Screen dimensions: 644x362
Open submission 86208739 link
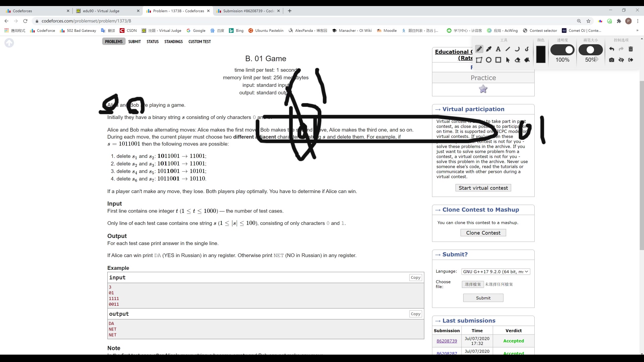446,341
